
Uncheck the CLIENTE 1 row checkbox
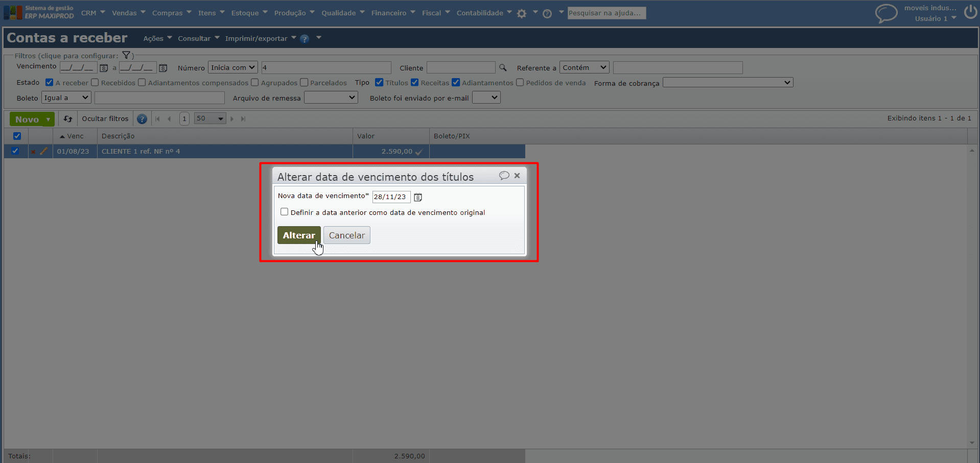(x=15, y=151)
